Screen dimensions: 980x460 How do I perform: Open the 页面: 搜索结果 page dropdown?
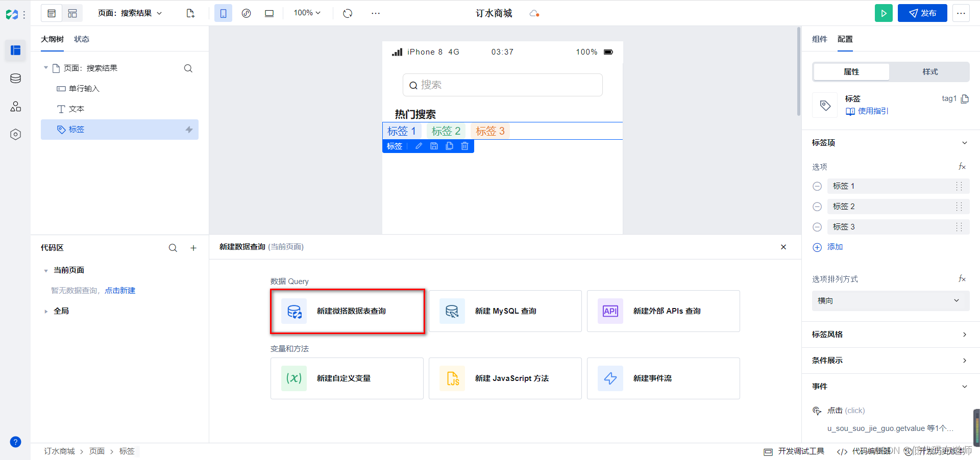coord(130,13)
